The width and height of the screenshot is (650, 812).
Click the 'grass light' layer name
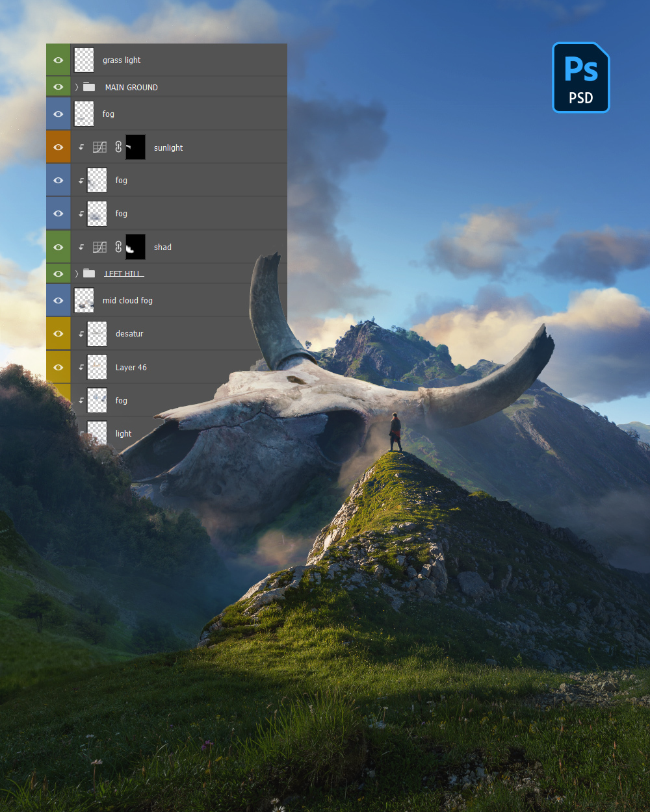[x=122, y=60]
